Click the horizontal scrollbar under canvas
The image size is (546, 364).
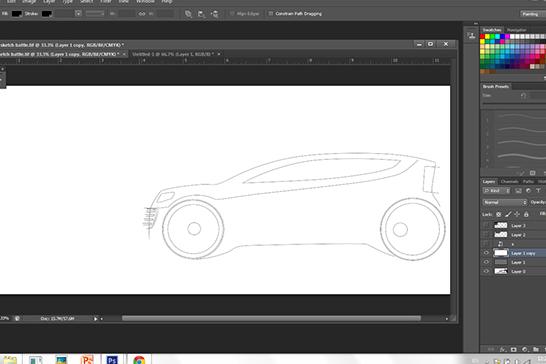(271, 318)
